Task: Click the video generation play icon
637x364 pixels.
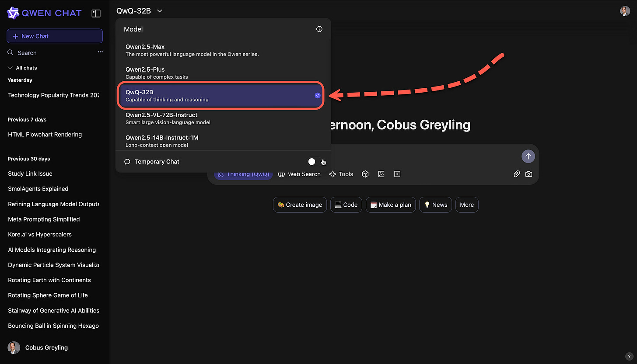Action: coord(397,174)
